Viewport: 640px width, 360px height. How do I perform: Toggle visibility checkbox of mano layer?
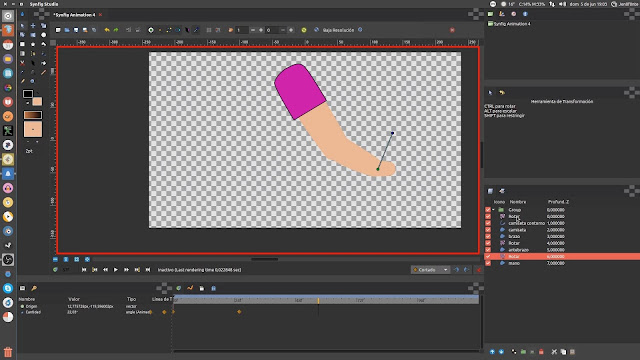click(488, 263)
